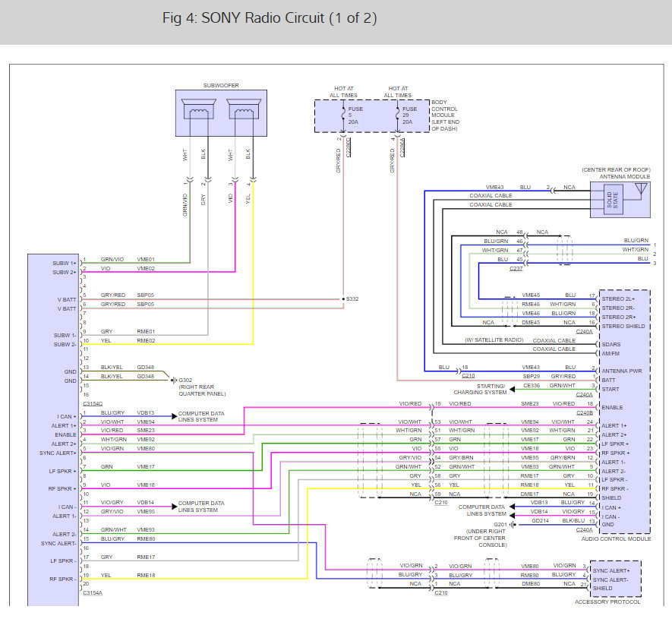Click the '(W/ SATELLITE RADIO)' note
Viewport: 672px width, 619px height.
(x=494, y=340)
